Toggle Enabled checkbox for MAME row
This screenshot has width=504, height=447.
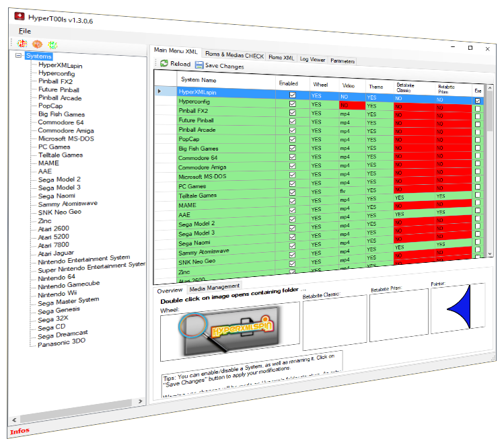(x=292, y=202)
